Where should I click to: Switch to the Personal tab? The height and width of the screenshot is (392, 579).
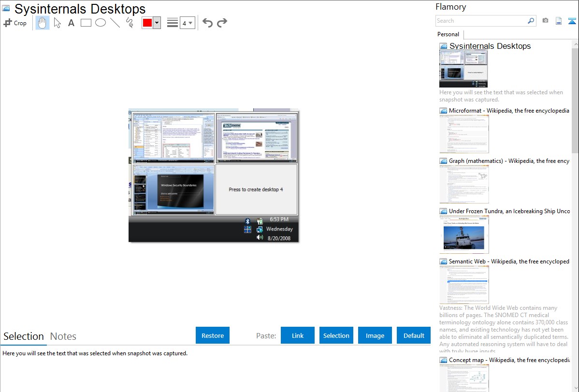pyautogui.click(x=449, y=34)
